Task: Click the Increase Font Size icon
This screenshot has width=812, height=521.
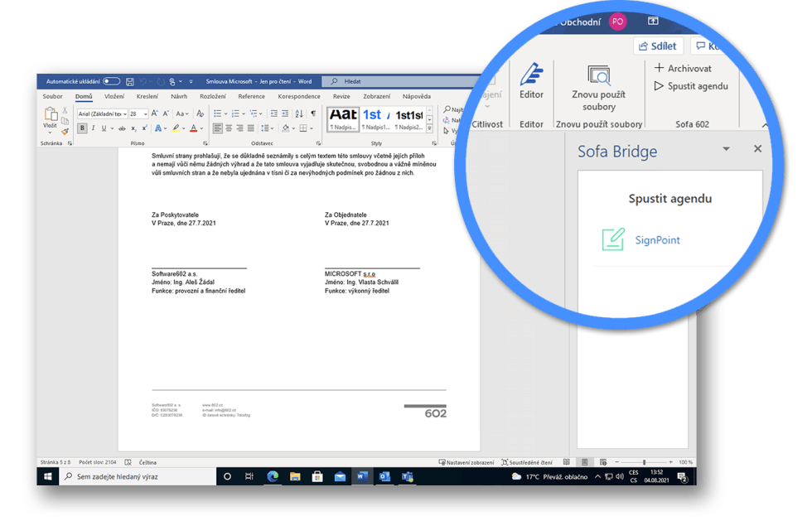Action: click(154, 113)
